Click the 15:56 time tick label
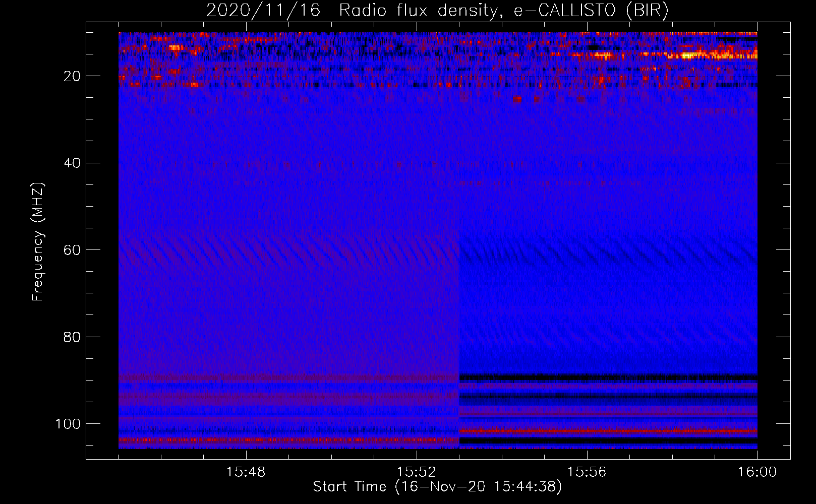This screenshot has height=504, width=816. point(587,472)
